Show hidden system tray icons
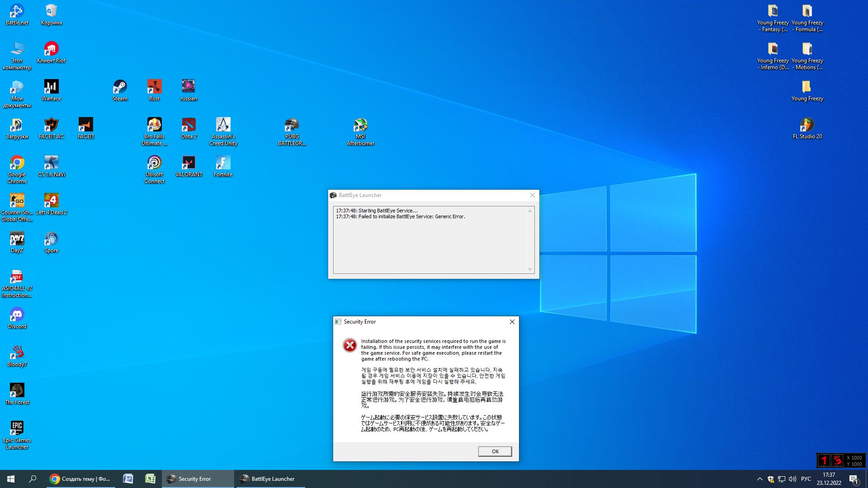 759,479
